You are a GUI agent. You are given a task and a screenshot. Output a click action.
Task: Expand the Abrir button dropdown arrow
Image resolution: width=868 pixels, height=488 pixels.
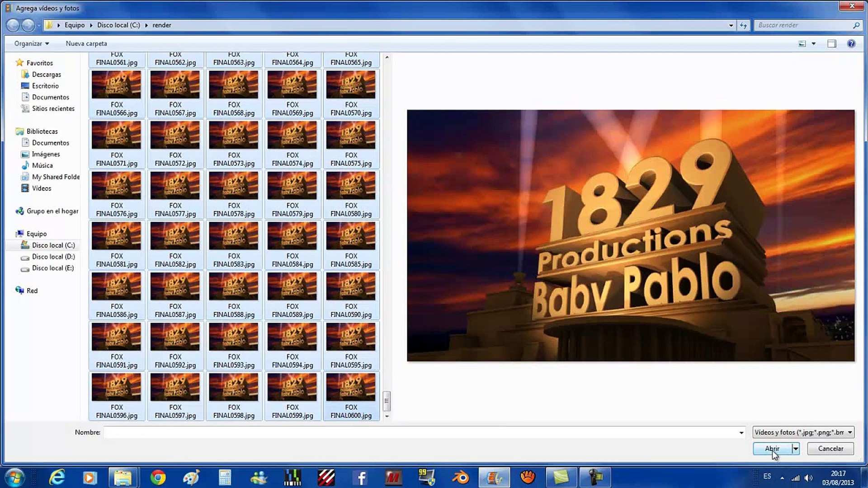[795, 449]
